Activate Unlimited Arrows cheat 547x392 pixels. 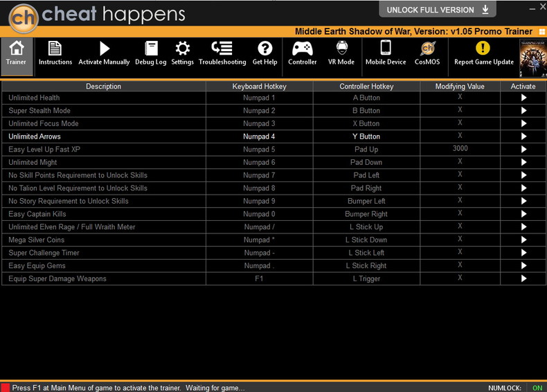pyautogui.click(x=523, y=136)
